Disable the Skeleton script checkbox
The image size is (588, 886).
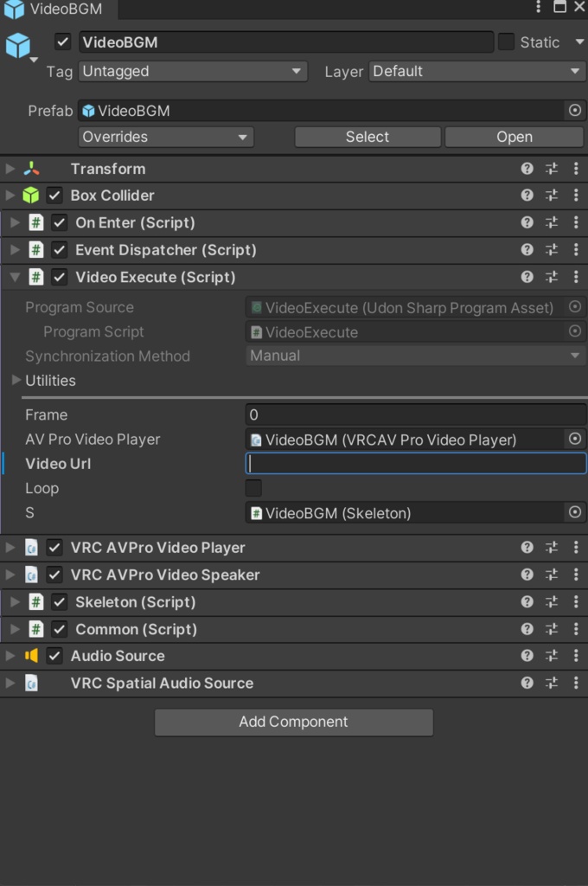(x=60, y=602)
